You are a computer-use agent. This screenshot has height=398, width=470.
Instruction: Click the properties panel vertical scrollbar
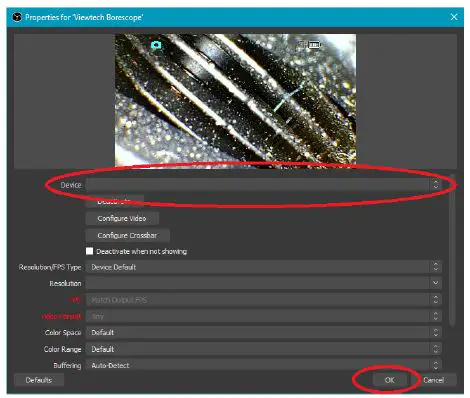click(452, 250)
